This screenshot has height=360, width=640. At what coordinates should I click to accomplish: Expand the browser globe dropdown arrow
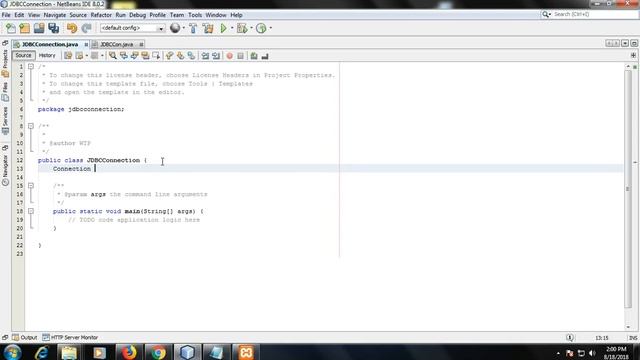[183, 28]
